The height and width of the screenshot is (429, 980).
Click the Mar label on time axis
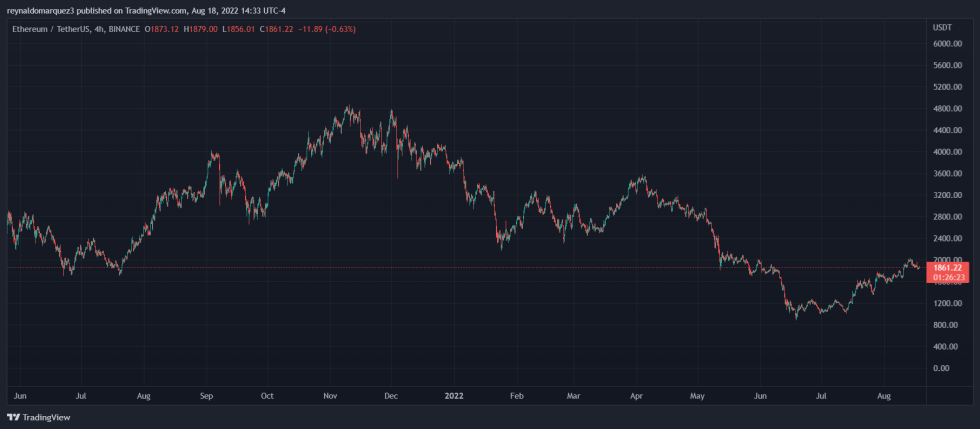tap(573, 396)
